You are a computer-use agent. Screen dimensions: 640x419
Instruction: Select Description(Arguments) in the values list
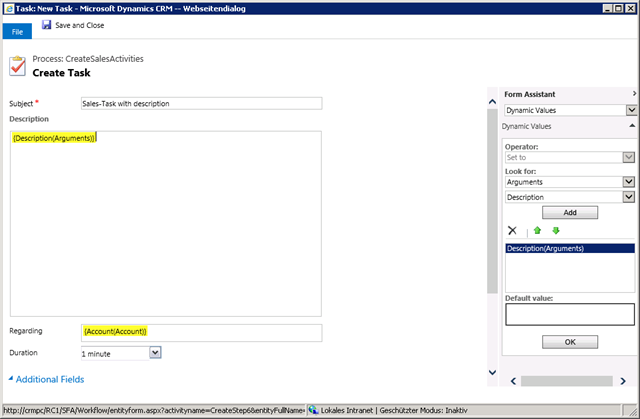pos(570,248)
